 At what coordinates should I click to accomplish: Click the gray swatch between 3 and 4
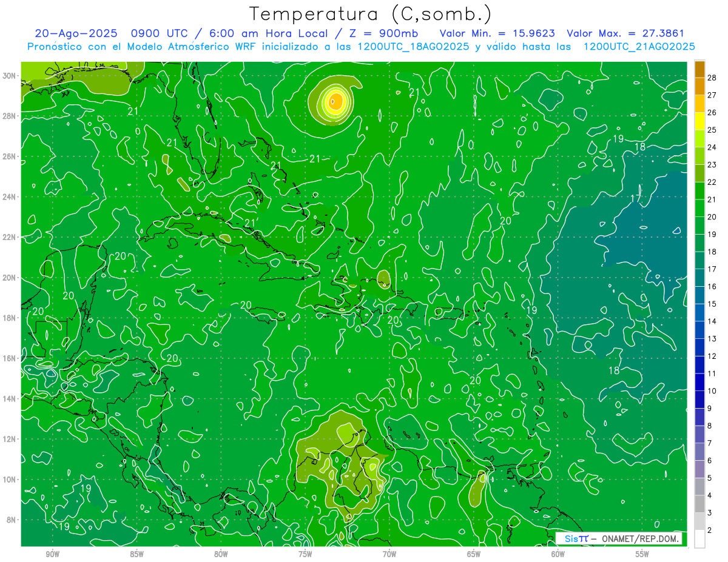pyautogui.click(x=699, y=504)
